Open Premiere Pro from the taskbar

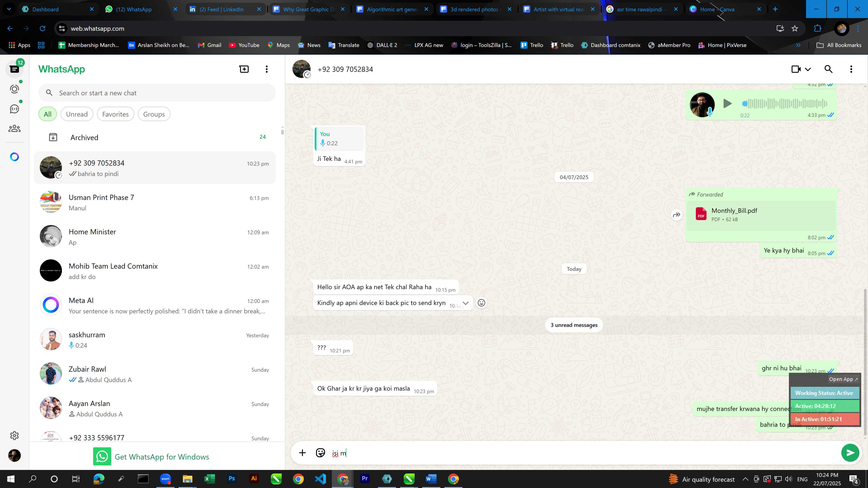(365, 479)
